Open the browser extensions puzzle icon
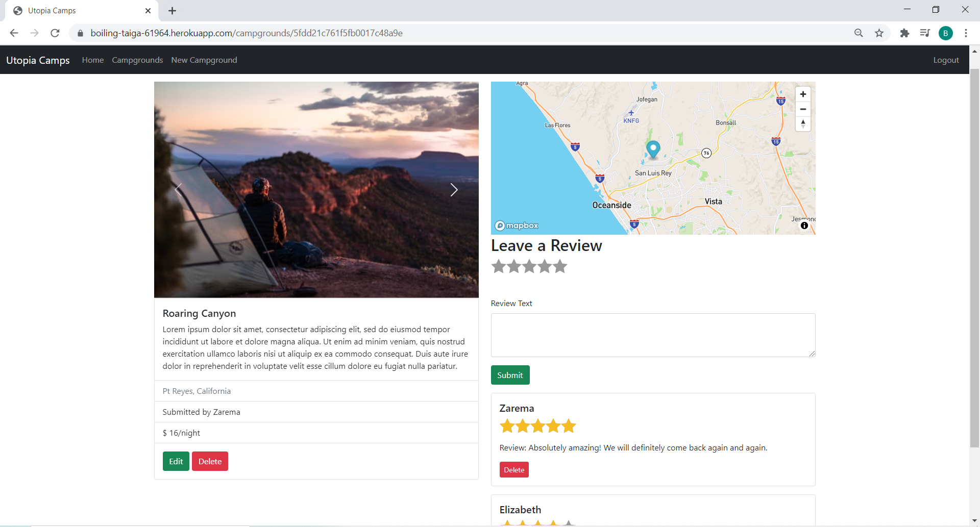The height and width of the screenshot is (527, 980). [904, 33]
